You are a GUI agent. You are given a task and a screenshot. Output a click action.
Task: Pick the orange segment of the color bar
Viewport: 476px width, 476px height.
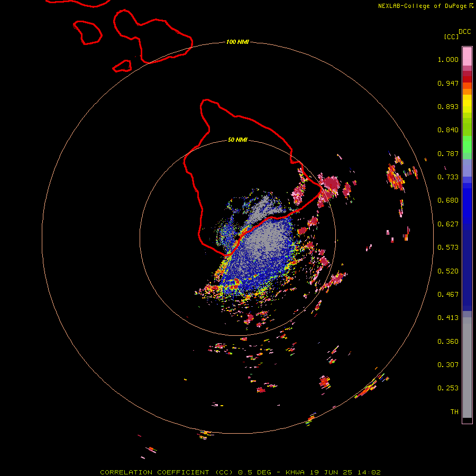tap(467, 91)
